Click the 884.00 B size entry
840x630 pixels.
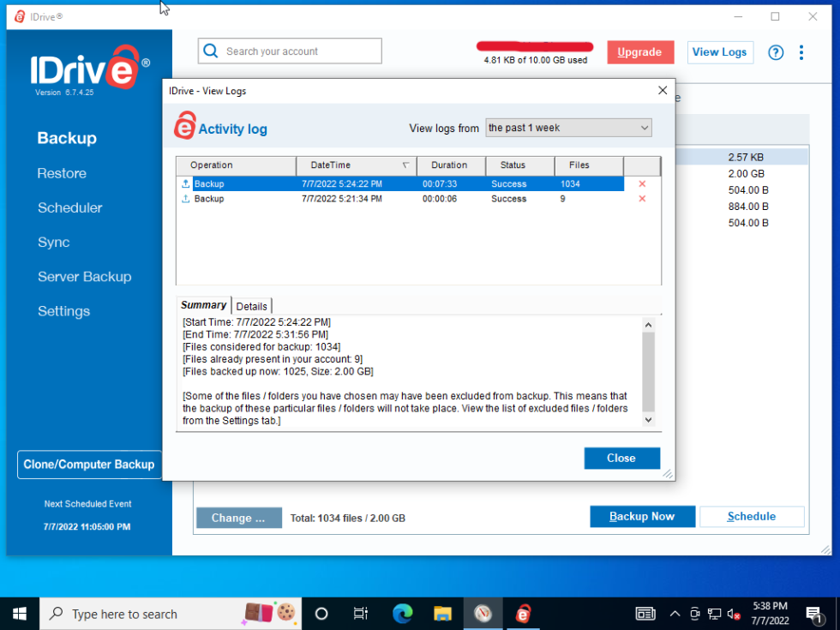[748, 207]
